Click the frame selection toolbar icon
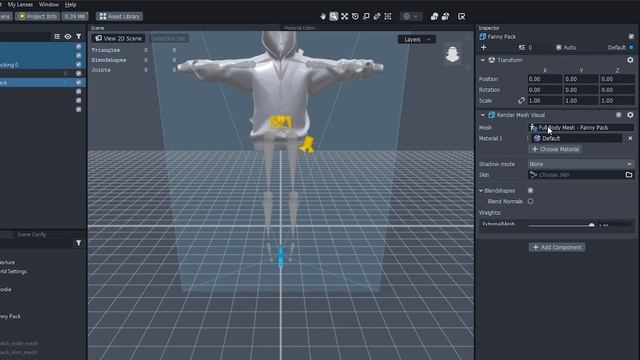Image resolution: width=640 pixels, height=360 pixels. pyautogui.click(x=388, y=16)
